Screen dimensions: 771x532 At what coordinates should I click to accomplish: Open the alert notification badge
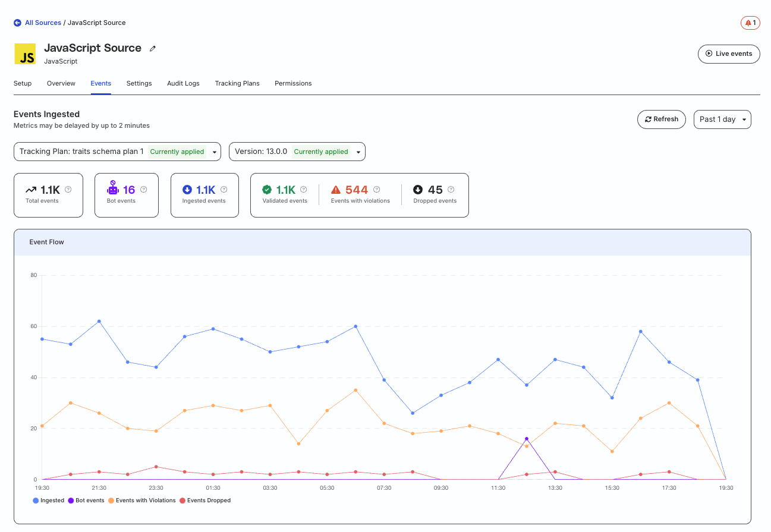[750, 23]
